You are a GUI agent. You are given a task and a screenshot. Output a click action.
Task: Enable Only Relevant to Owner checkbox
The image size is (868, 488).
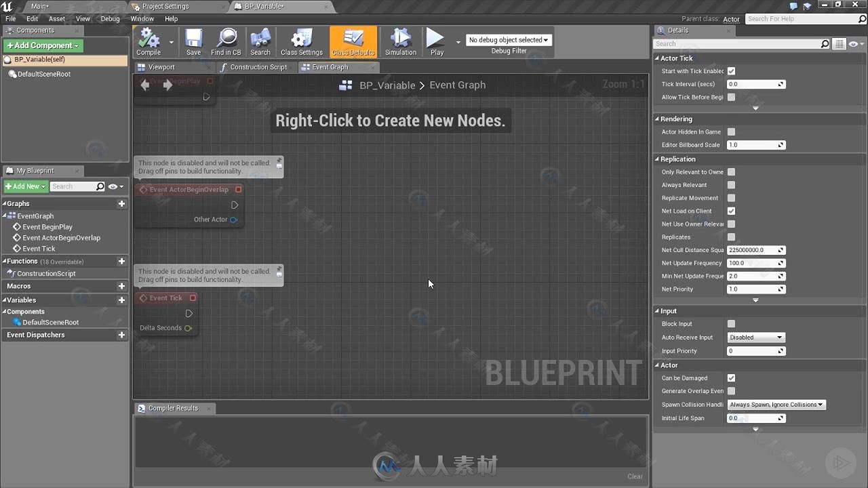click(x=731, y=172)
